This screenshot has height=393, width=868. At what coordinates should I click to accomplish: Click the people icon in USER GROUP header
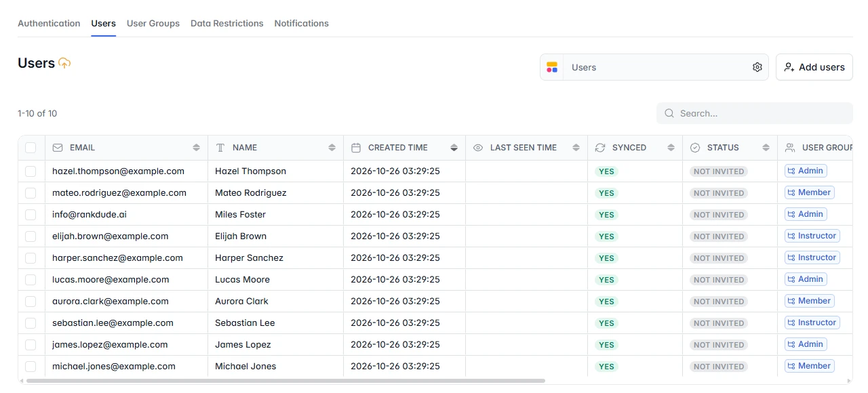[790, 147]
